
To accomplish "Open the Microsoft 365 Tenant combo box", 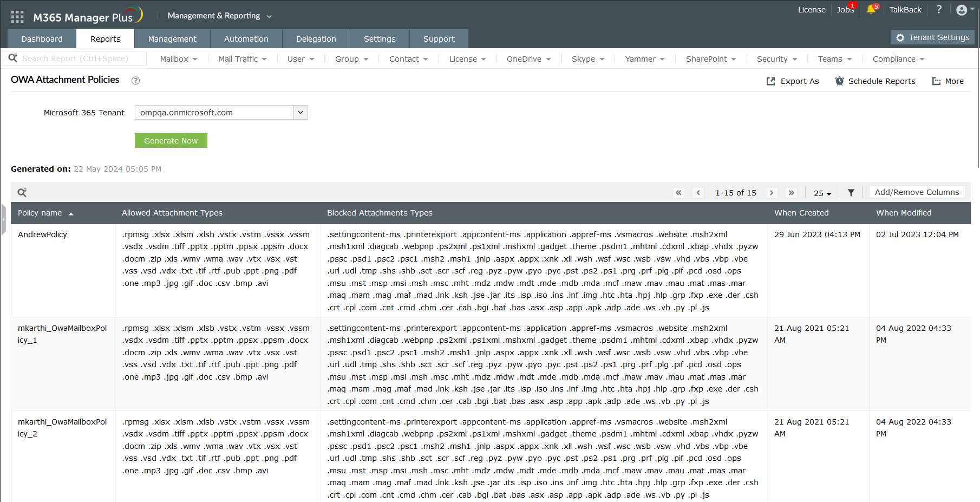I will (x=221, y=113).
